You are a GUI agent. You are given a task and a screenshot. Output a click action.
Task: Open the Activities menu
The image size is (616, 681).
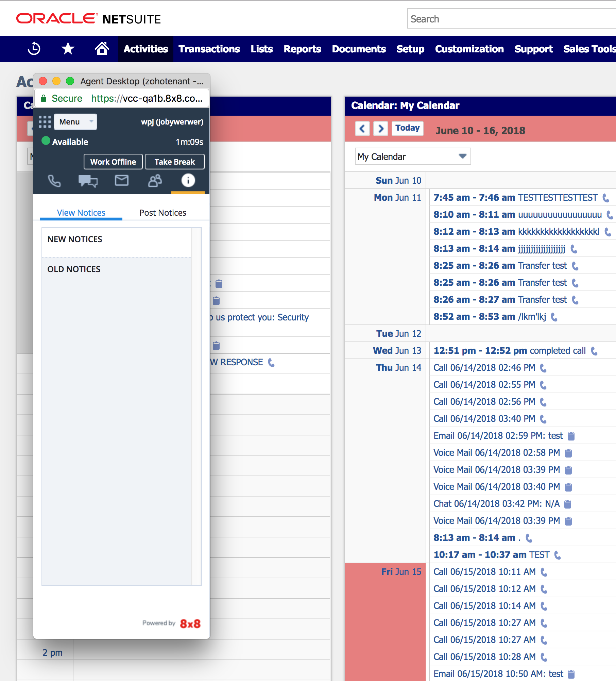(146, 49)
